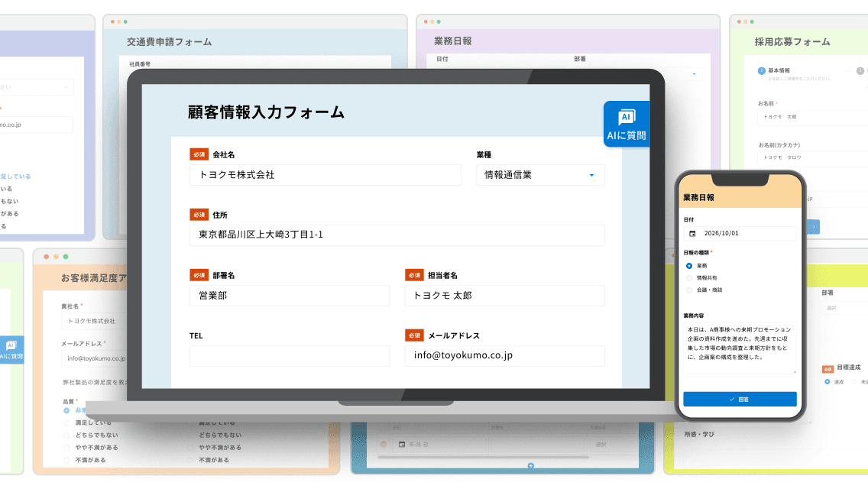The width and height of the screenshot is (868, 489).
Task: Click the checkmark icon on 回答 button
Action: 732,400
